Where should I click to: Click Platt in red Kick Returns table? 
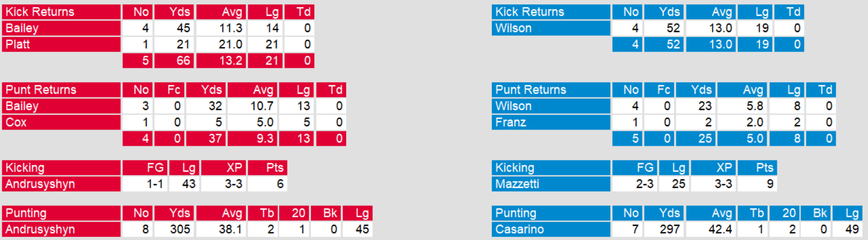pyautogui.click(x=18, y=44)
